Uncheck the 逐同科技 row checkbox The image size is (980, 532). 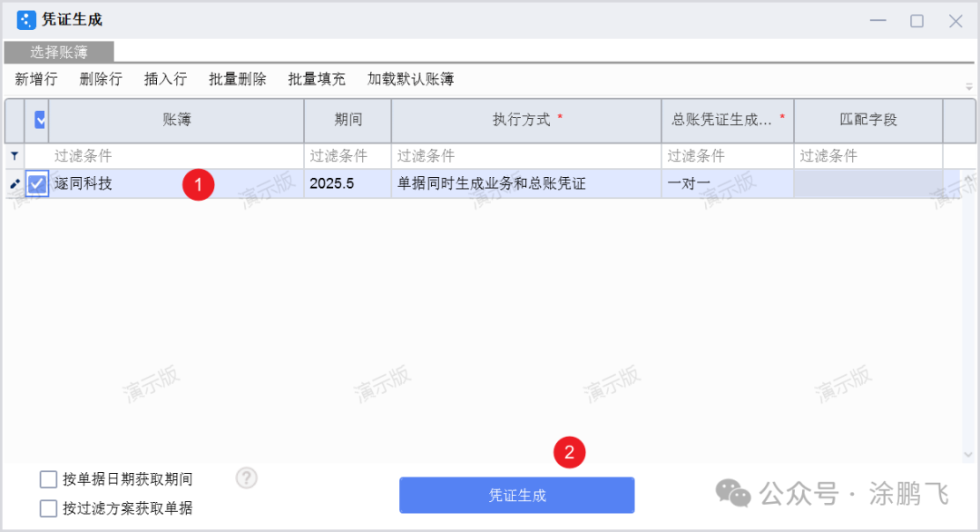(x=37, y=184)
